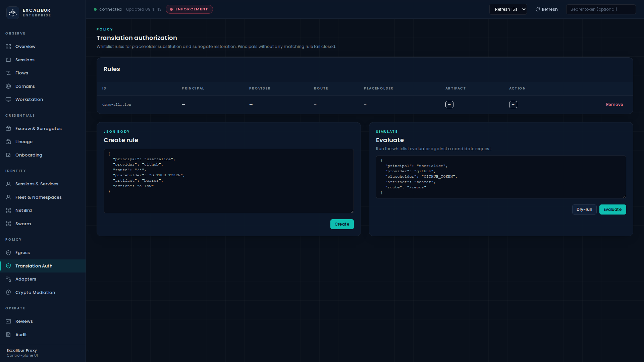Image resolution: width=644 pixels, height=362 pixels.
Task: Click the NetBird network icon
Action: point(8,210)
